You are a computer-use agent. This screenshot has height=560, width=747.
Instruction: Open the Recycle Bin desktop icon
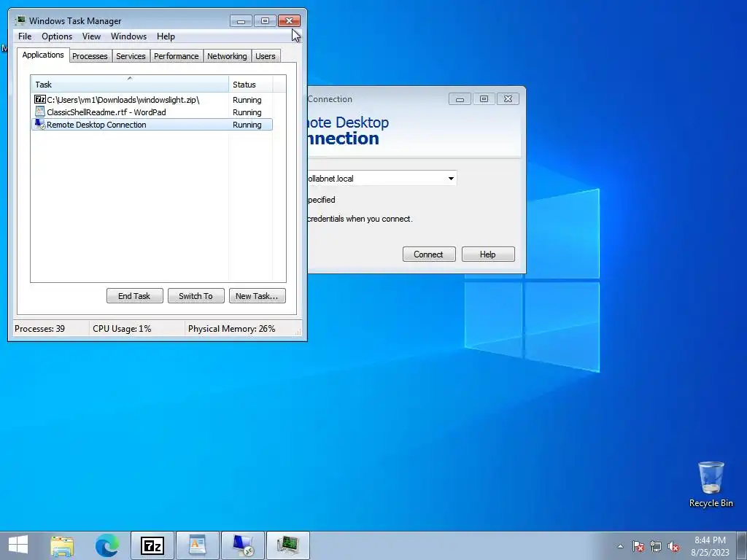[711, 484]
